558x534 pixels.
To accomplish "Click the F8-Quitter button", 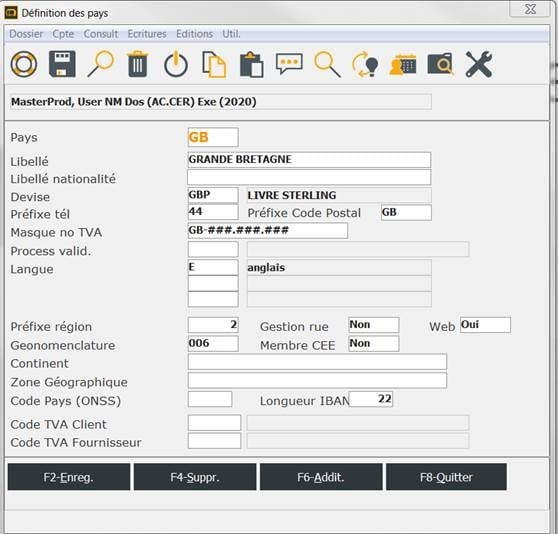I will (x=446, y=477).
